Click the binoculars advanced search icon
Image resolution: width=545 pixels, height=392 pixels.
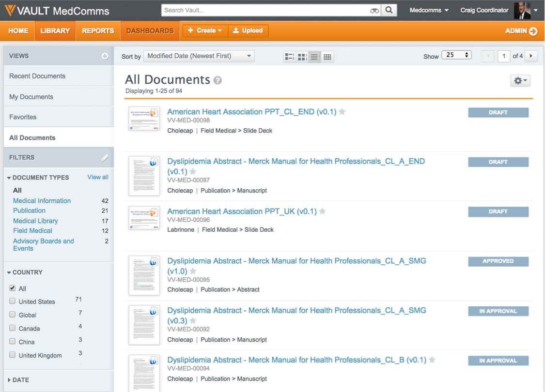[374, 10]
